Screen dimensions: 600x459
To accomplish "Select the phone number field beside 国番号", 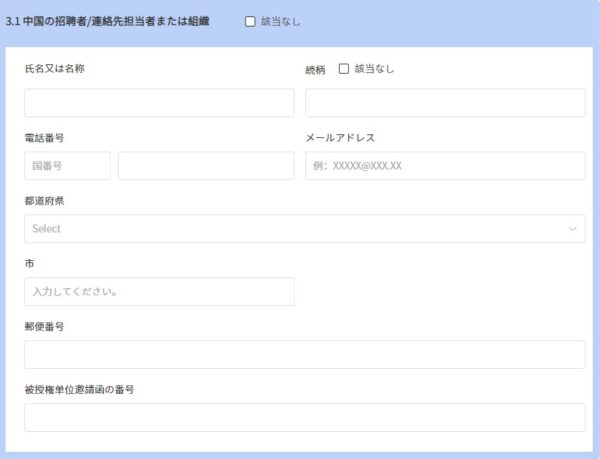I will click(206, 166).
